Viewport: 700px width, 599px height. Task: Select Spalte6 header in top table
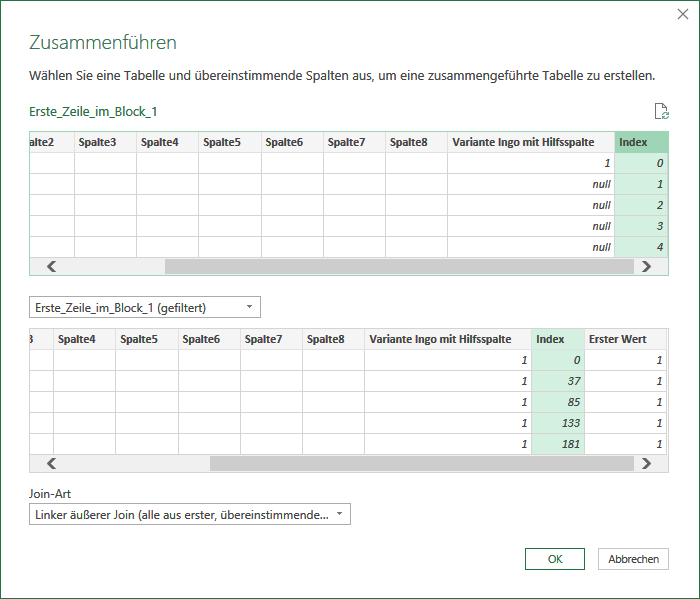tap(292, 142)
